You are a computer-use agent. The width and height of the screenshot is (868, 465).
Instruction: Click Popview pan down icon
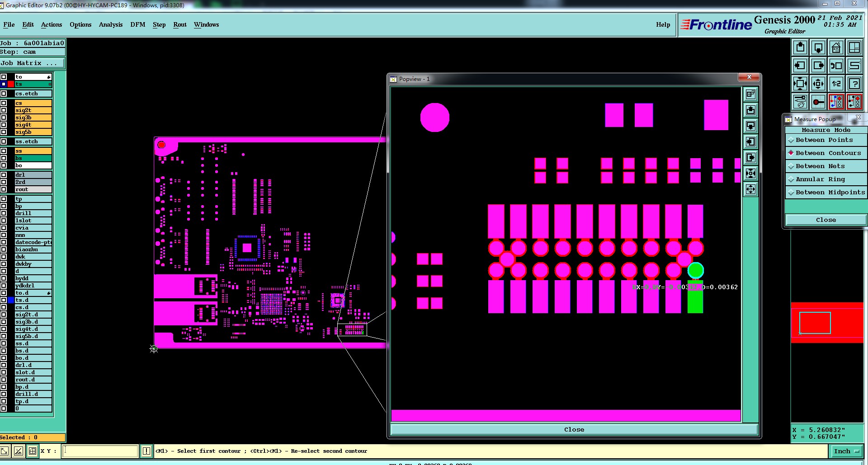click(x=750, y=126)
